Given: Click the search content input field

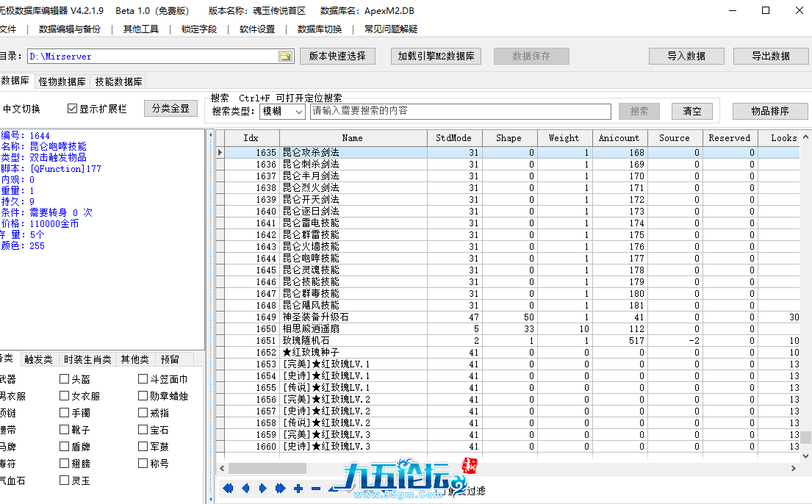Looking at the screenshot, I should coord(460,112).
